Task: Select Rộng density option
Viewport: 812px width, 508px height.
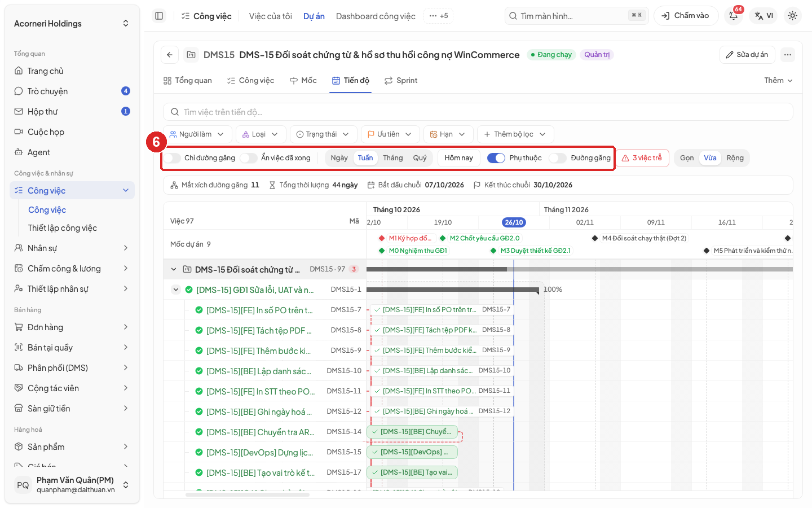Action: 735,158
